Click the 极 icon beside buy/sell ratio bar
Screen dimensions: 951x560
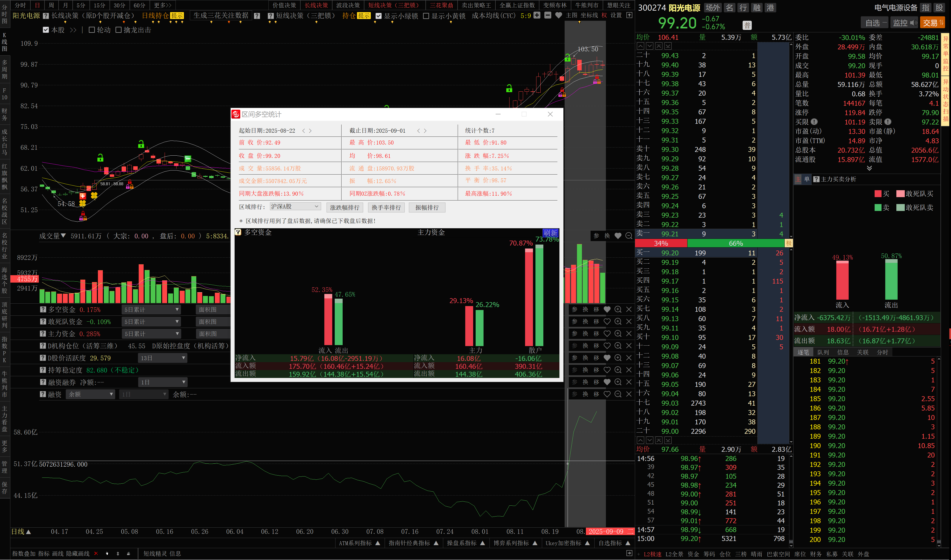click(789, 243)
